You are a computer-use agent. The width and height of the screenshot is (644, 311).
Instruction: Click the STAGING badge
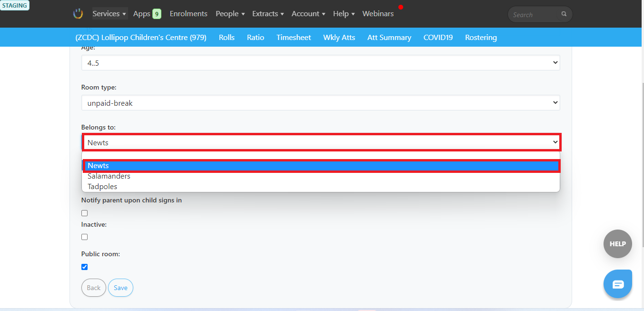click(x=15, y=6)
